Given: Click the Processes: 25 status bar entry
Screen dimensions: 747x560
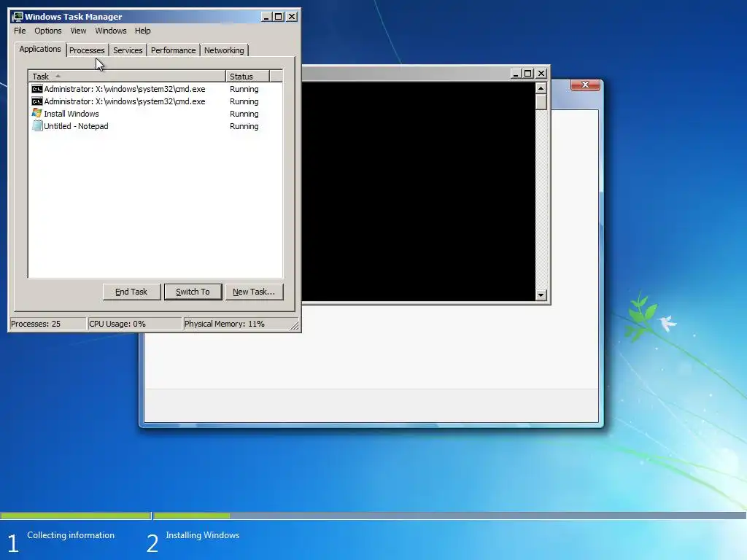Looking at the screenshot, I should (x=47, y=324).
